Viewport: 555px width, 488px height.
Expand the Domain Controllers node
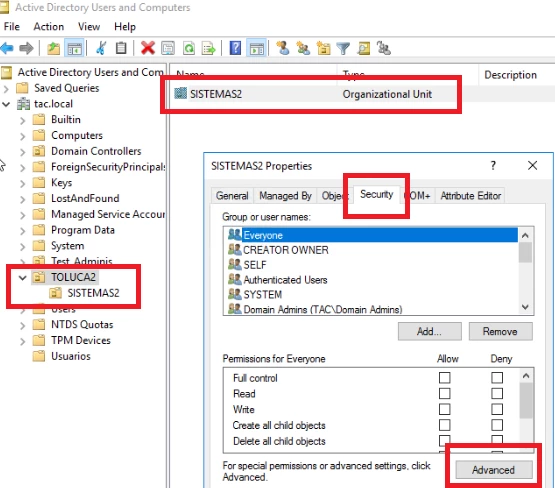pyautogui.click(x=23, y=152)
